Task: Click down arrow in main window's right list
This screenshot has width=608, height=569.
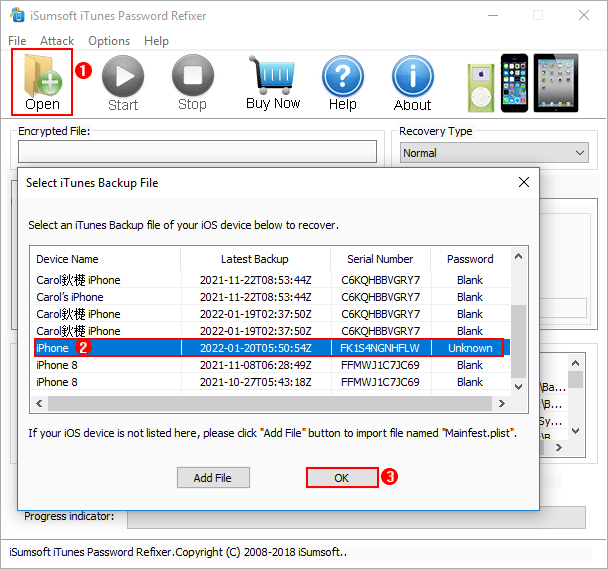Action: point(576,431)
